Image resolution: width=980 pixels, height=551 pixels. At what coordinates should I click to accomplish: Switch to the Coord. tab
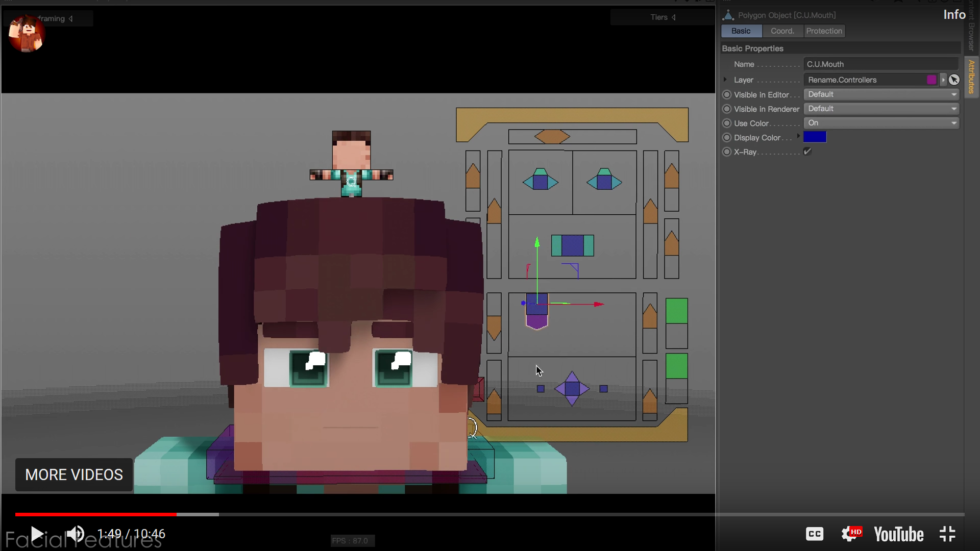point(782,31)
